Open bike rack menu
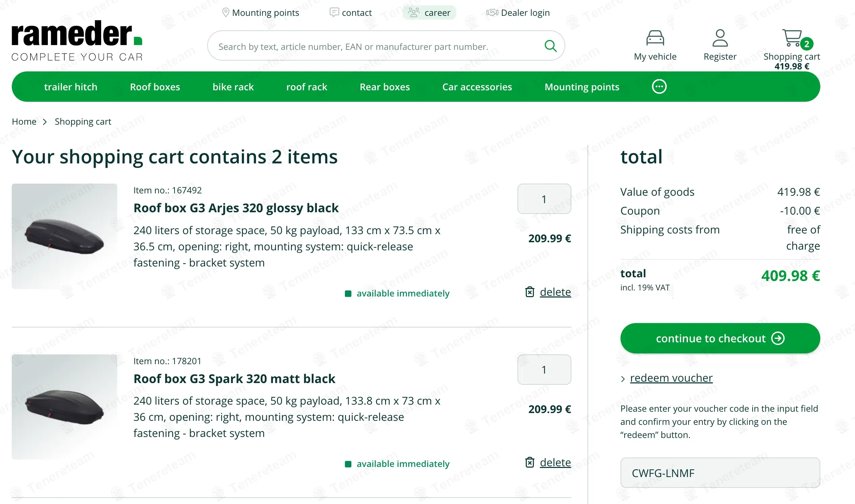The width and height of the screenshot is (855, 504). (x=233, y=87)
